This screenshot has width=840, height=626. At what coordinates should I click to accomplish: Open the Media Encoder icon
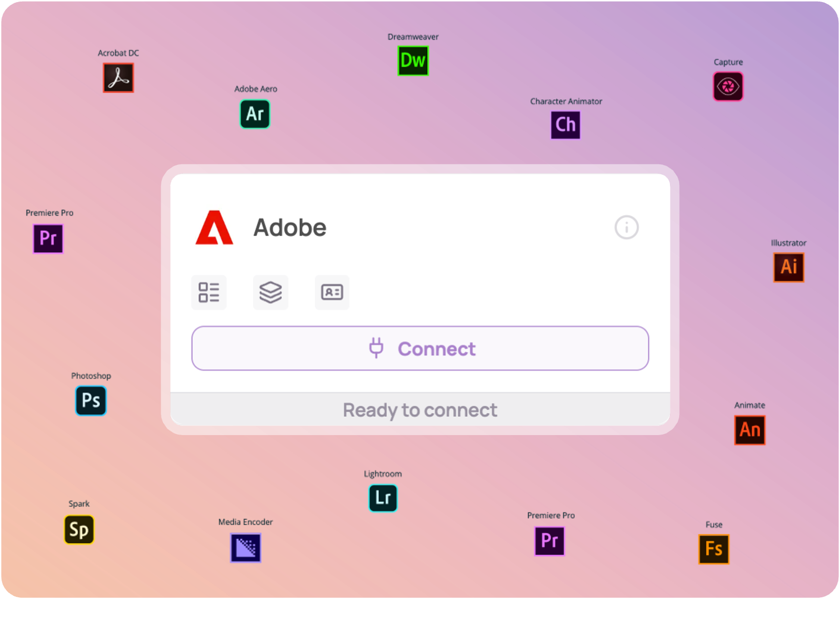[246, 548]
